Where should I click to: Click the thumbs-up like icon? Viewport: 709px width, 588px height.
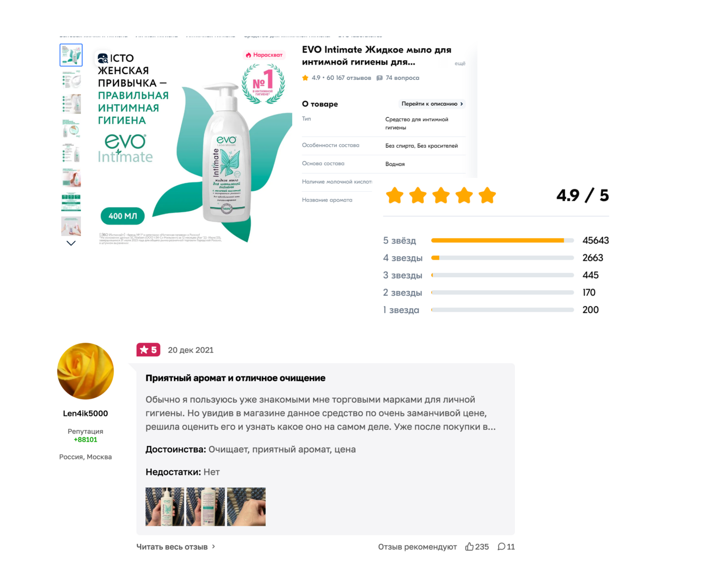[x=469, y=547]
